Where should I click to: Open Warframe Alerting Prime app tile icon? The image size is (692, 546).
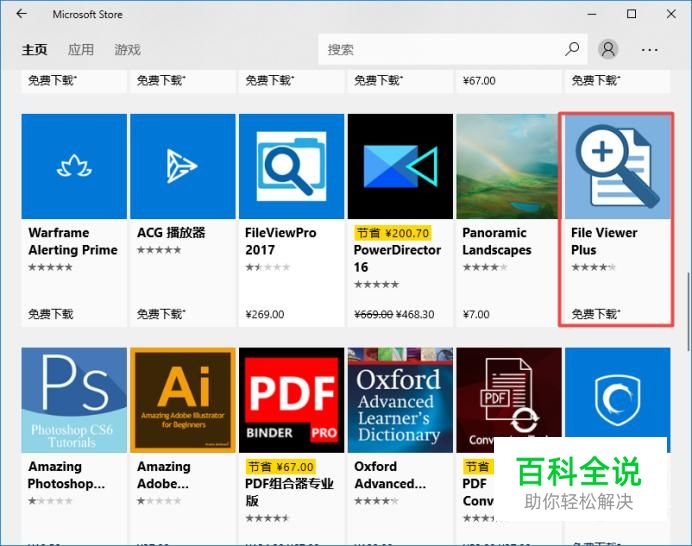click(x=74, y=166)
